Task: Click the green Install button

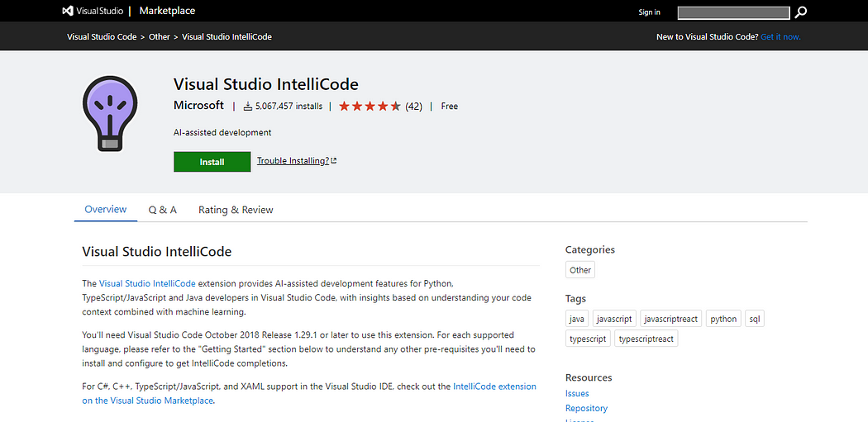Action: [212, 162]
